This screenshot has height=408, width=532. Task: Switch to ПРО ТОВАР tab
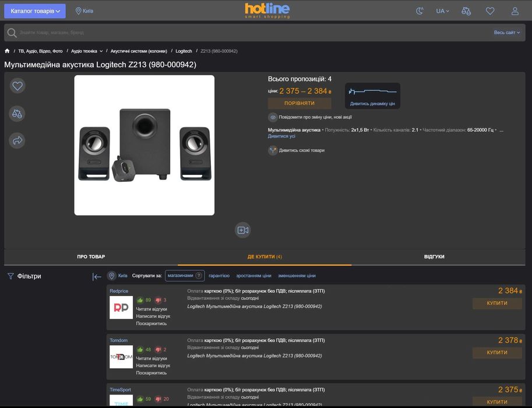click(91, 256)
